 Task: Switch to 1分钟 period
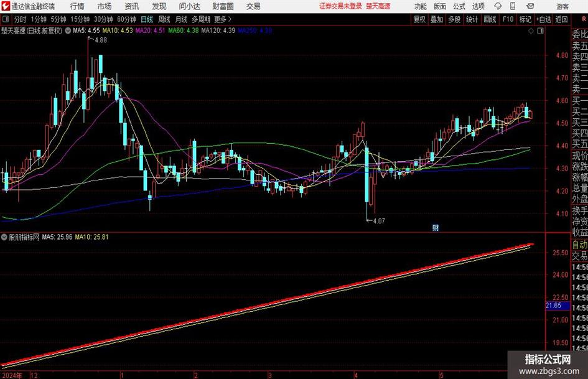[x=39, y=19]
